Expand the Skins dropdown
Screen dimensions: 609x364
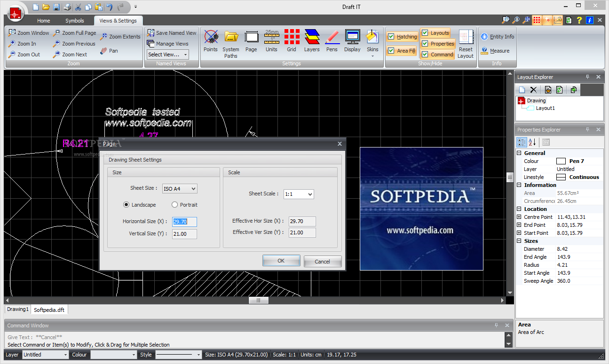coord(372,56)
